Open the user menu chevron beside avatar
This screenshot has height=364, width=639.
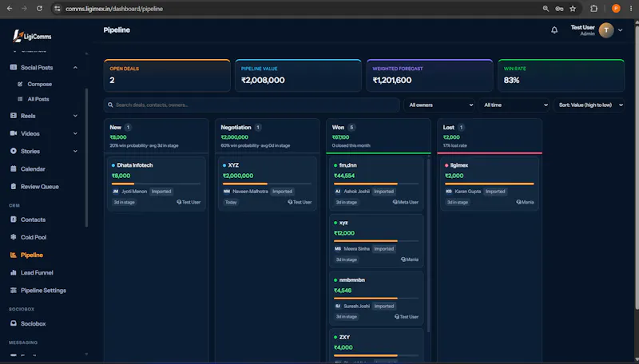(621, 30)
